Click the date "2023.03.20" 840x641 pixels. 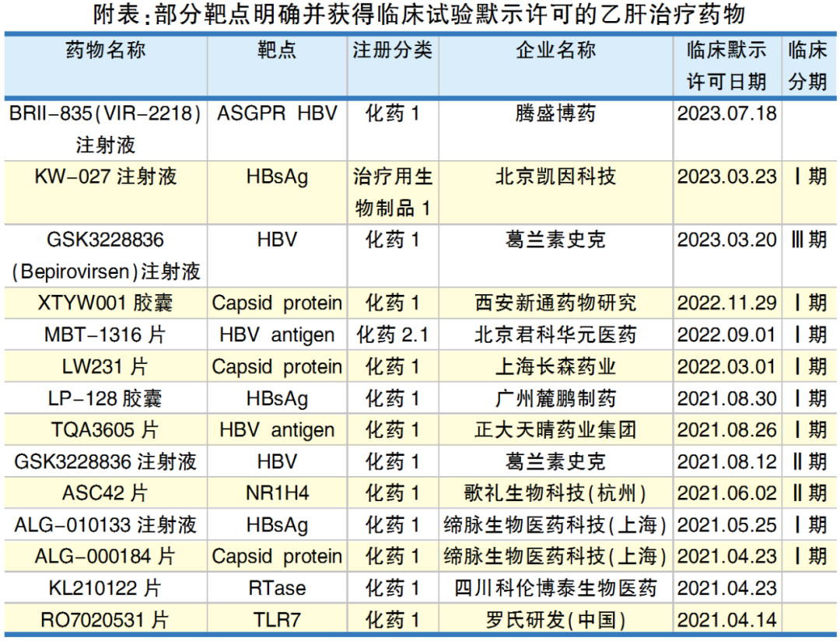726,240
